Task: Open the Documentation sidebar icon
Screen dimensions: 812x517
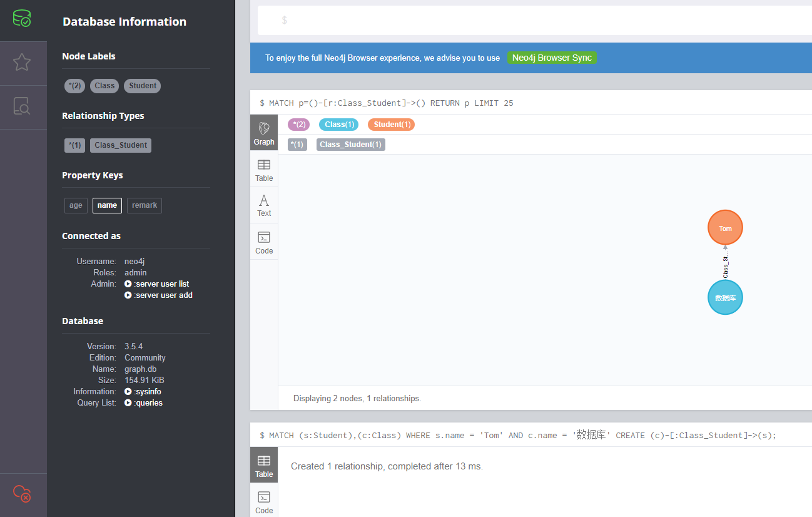Action: coord(23,106)
